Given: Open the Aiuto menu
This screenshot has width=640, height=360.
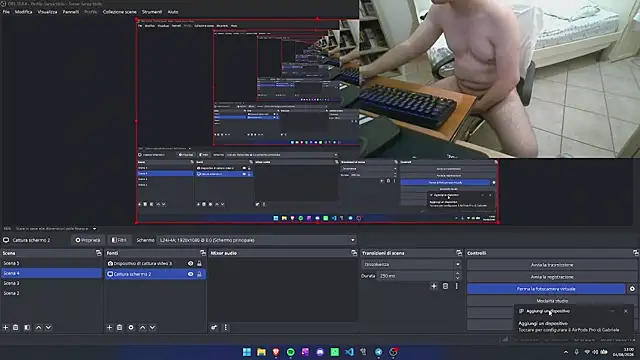Looking at the screenshot, I should (173, 12).
